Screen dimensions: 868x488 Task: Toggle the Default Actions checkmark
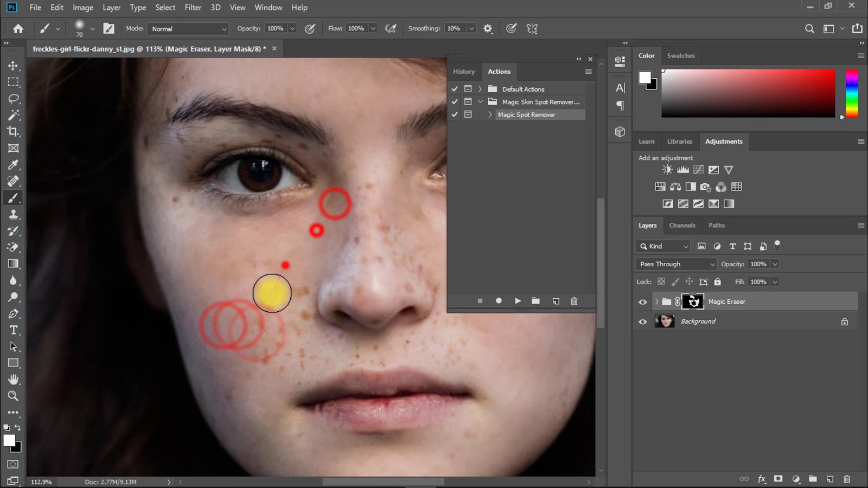tap(455, 89)
